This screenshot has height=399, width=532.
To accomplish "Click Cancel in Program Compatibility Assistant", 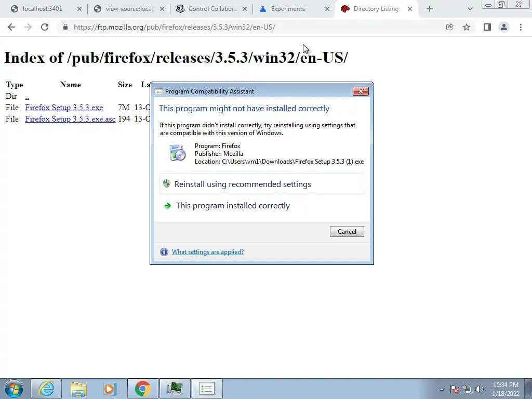I will point(347,231).
